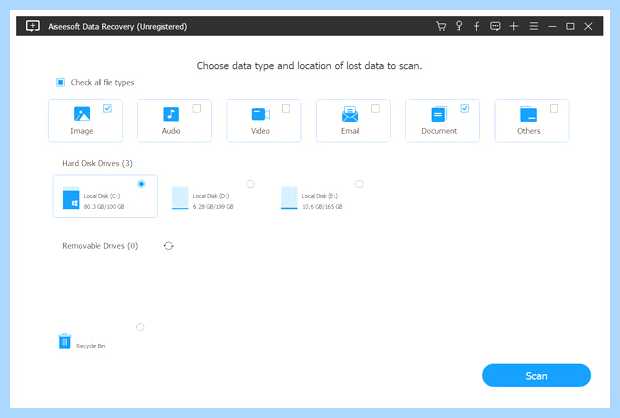Select Local Disk (D:) radio button
Viewport: 620px width, 418px height.
pos(250,184)
